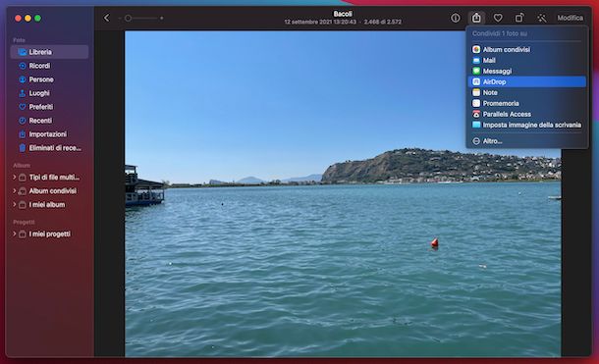
Task: Choose Imposta immagine della scrivania
Action: (x=526, y=125)
